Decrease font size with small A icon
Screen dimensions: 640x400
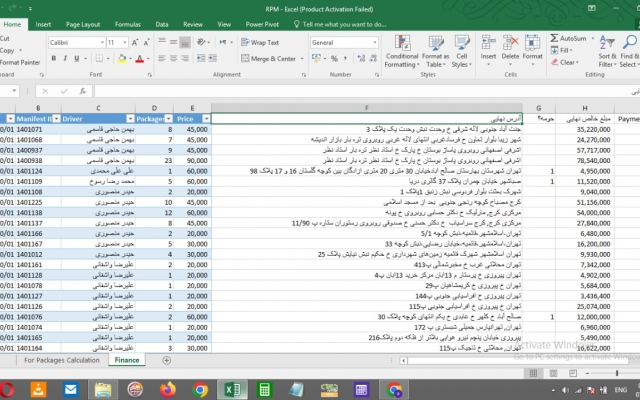point(147,42)
